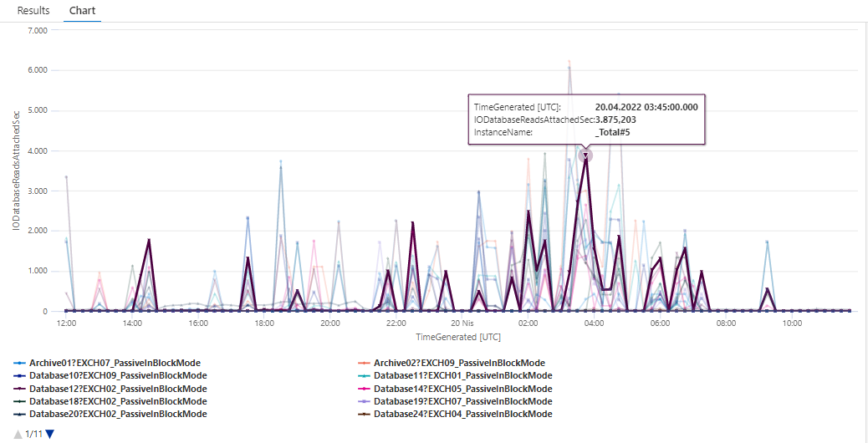The image size is (868, 443).
Task: Click the 12:00 x-axis label
Action: (66, 323)
